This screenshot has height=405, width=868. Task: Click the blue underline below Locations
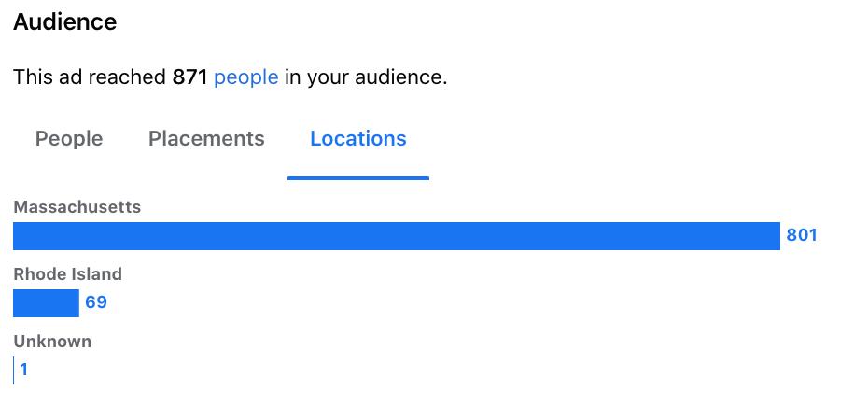(358, 177)
